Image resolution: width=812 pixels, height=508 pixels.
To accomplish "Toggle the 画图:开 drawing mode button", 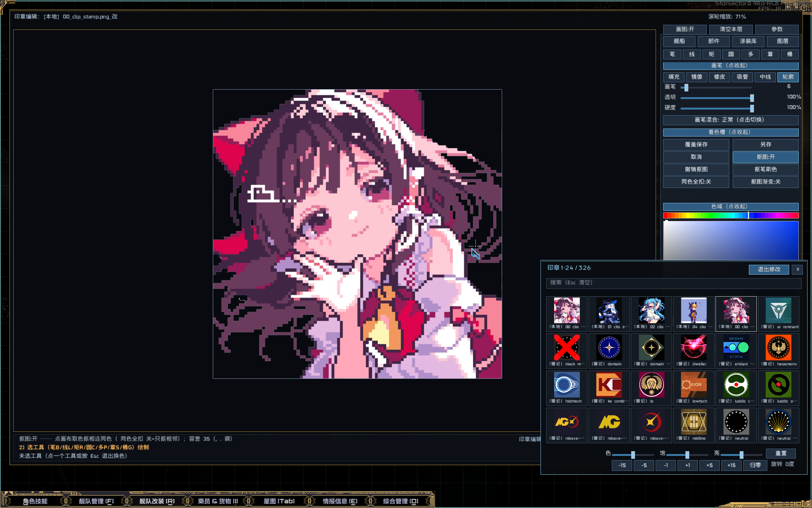I will (x=685, y=29).
